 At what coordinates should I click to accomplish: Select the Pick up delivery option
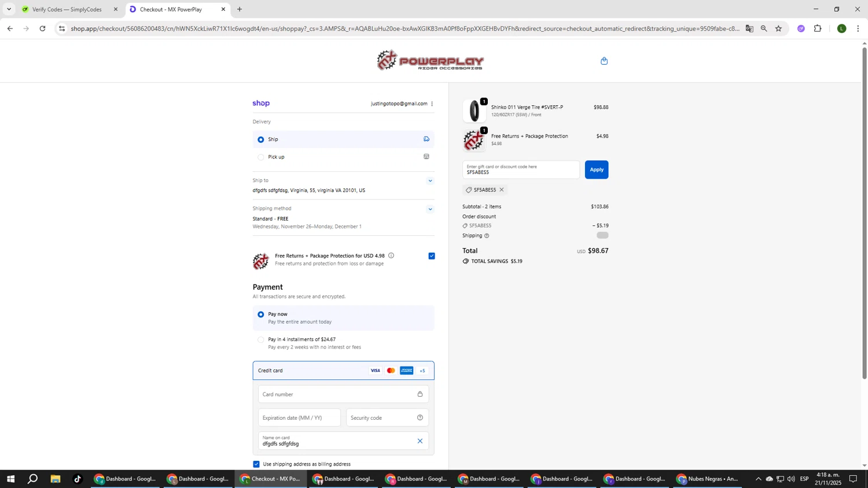pos(261,157)
